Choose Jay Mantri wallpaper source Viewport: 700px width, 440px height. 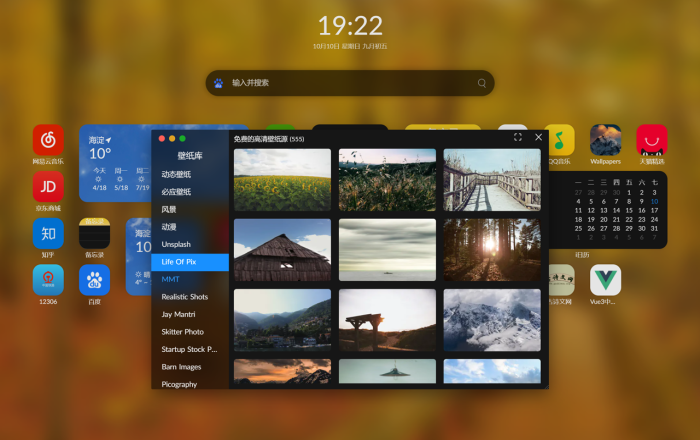point(179,314)
